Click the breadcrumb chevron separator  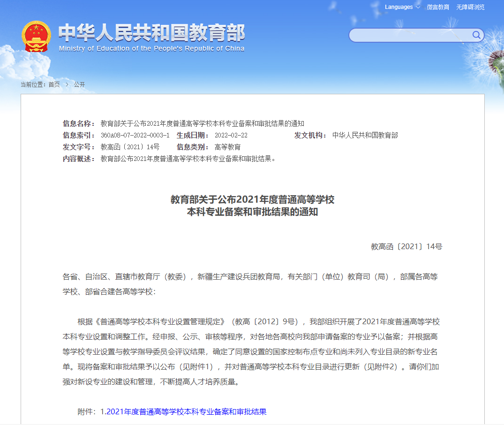pos(67,84)
